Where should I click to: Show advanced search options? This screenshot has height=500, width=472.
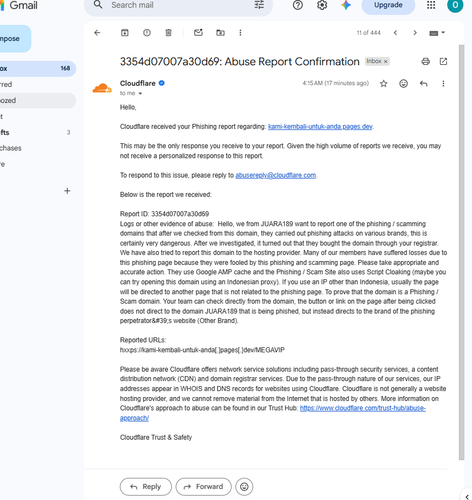[259, 5]
